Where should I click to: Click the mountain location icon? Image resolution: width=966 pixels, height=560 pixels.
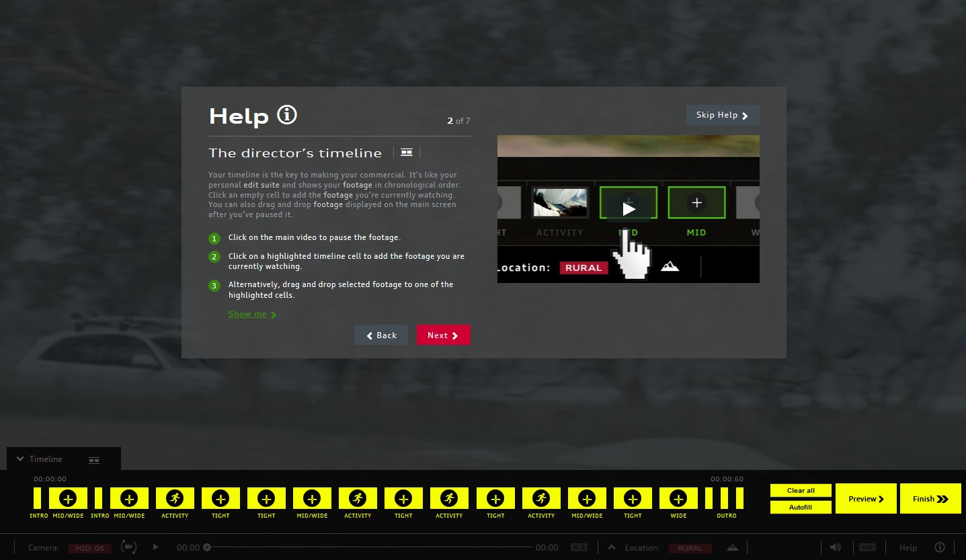coord(731,548)
